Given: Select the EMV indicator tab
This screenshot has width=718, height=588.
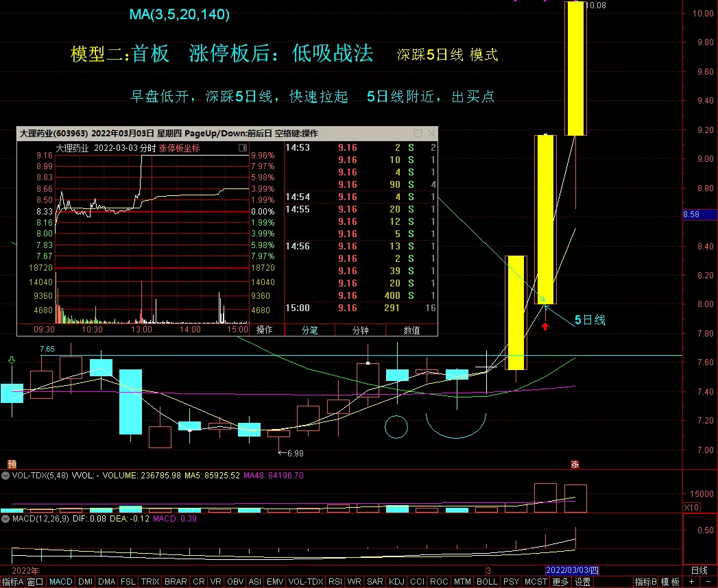Looking at the screenshot, I should pos(275,582).
